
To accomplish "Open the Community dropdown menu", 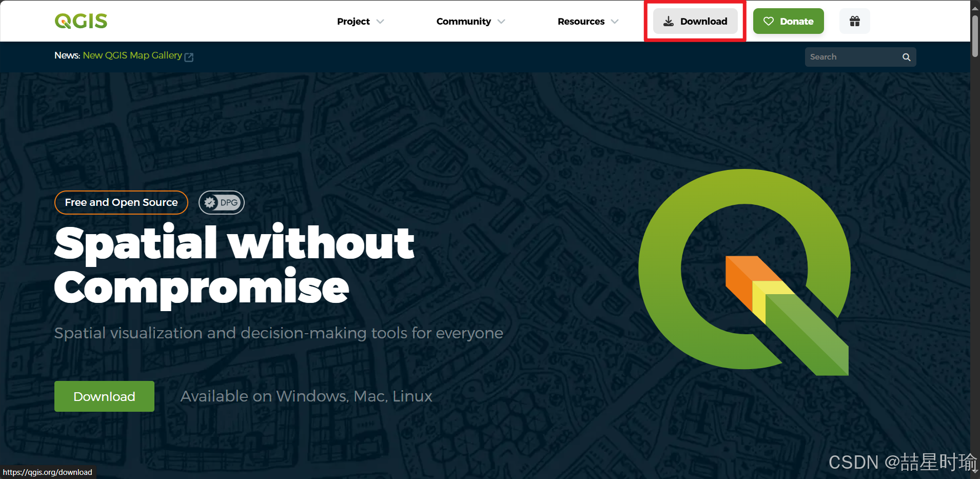I will point(471,21).
